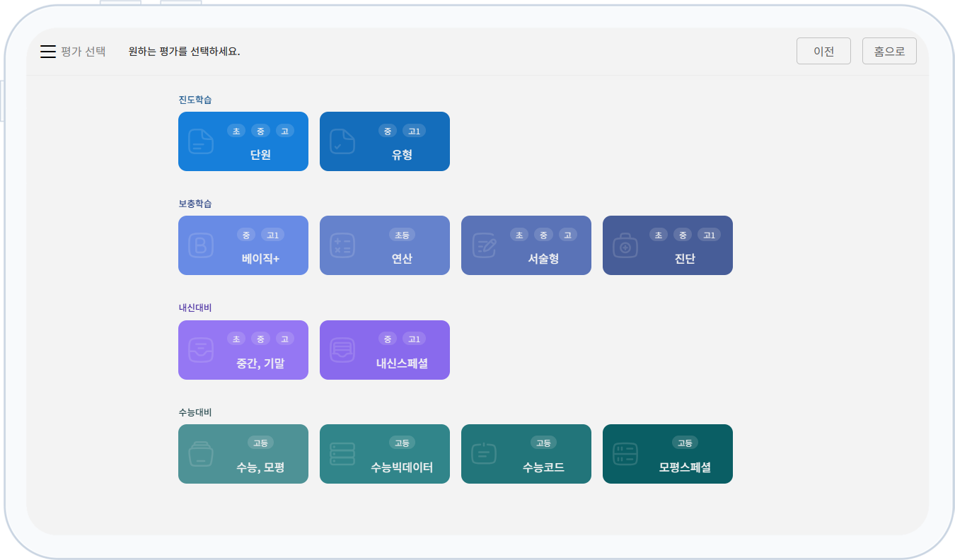Click the calculator icon on 연산 card
Image resolution: width=955 pixels, height=560 pixels.
coord(342,245)
